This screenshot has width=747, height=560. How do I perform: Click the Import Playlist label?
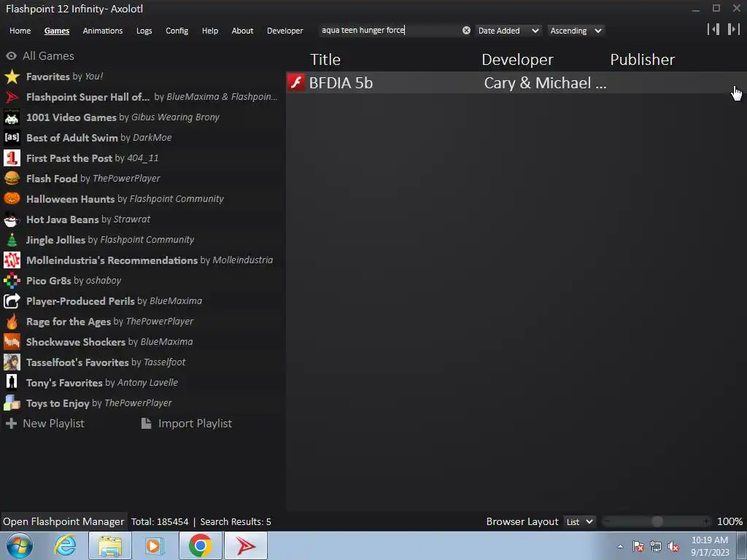point(196,424)
